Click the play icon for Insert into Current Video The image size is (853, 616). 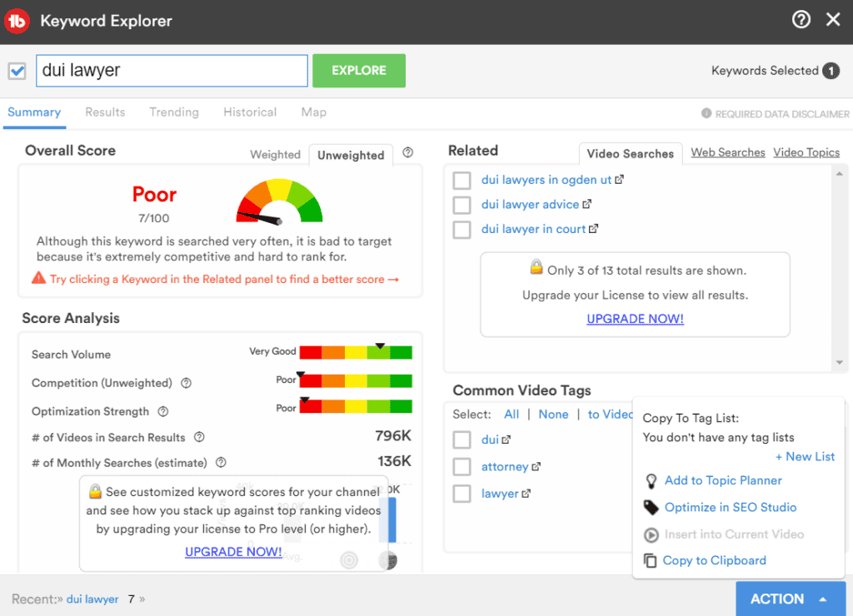tap(651, 534)
